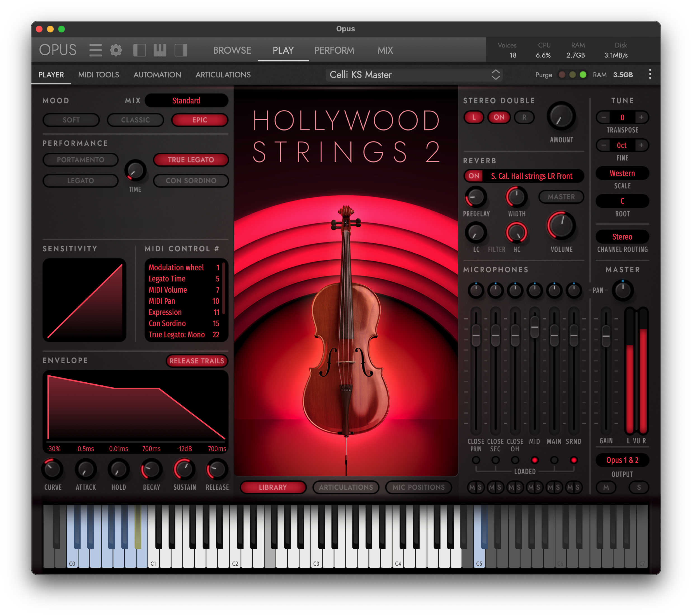Select the Expression MIDI control row
Viewport: 692px width, 616px height.
point(184,312)
